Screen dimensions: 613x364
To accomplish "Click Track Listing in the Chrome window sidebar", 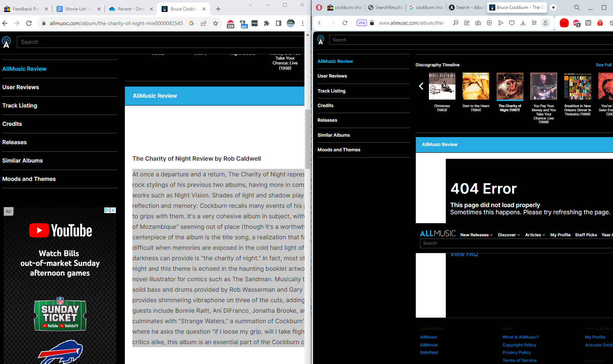I will (20, 106).
